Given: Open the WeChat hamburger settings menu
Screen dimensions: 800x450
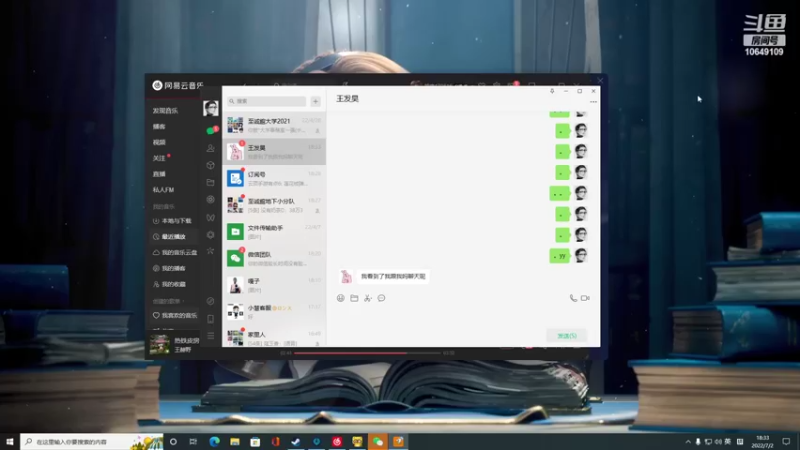Looking at the screenshot, I should point(211,336).
